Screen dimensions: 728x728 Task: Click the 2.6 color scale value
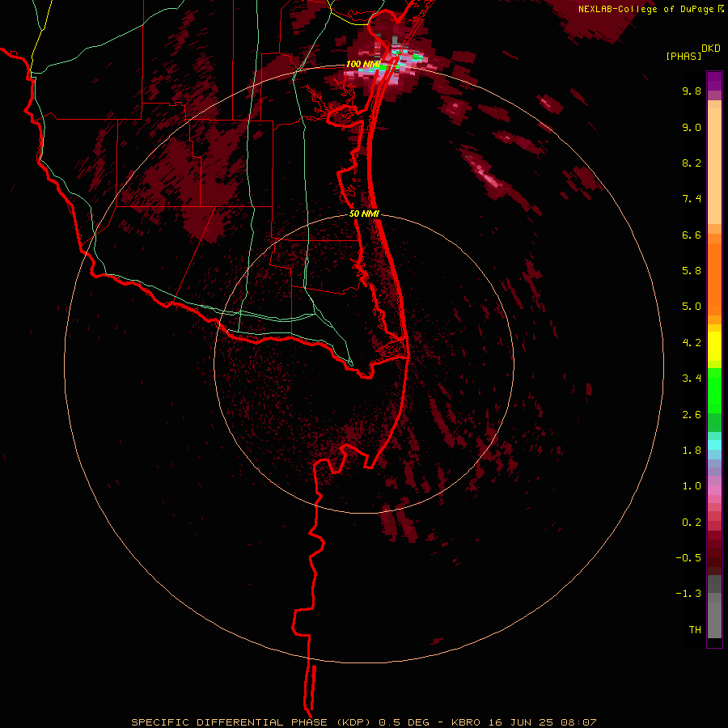point(692,415)
